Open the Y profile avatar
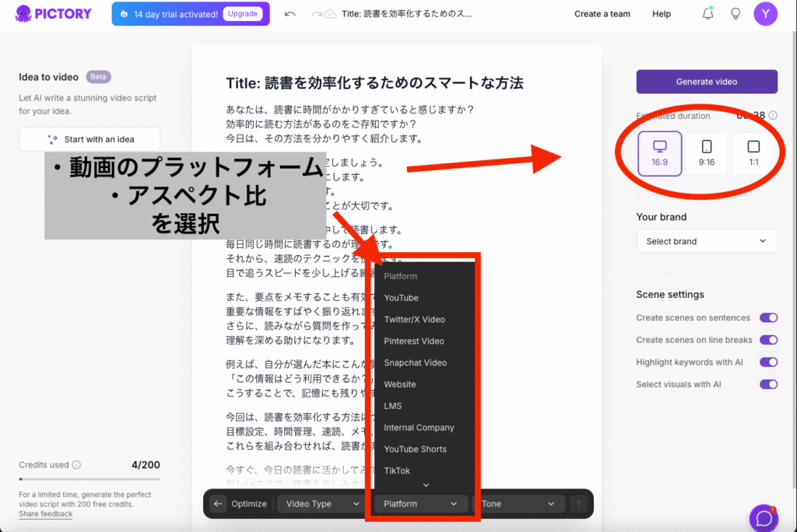The height and width of the screenshot is (532, 797). pos(766,14)
